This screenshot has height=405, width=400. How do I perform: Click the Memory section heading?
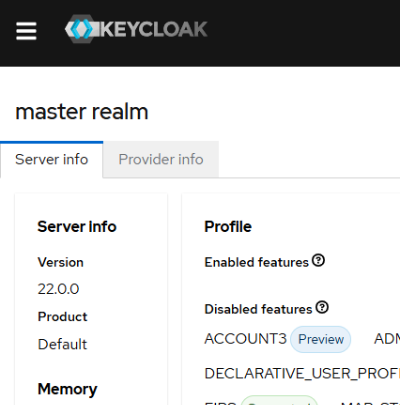[67, 389]
